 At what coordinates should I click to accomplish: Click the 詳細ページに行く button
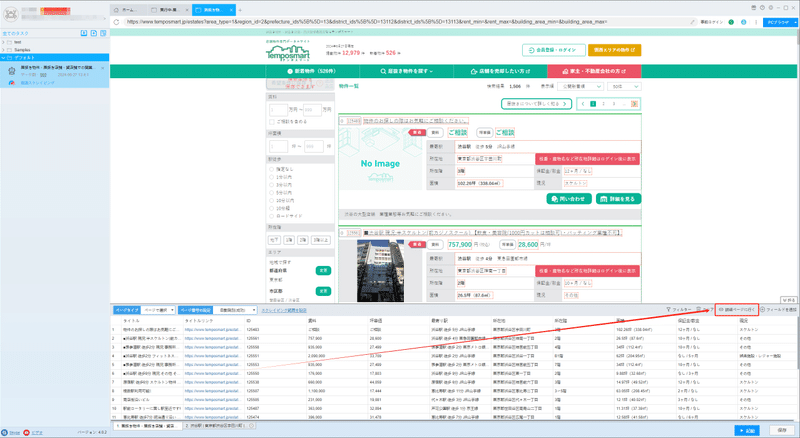(x=737, y=309)
